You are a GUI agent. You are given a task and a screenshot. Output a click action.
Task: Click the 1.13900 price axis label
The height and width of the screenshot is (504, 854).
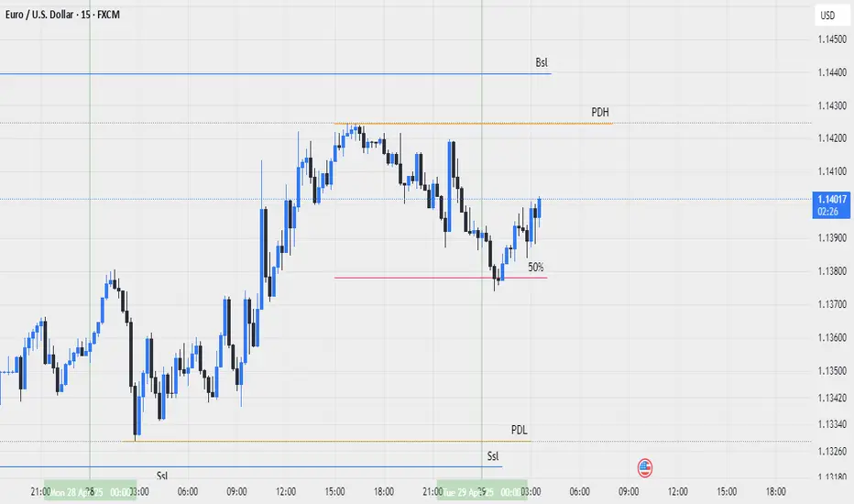point(832,238)
